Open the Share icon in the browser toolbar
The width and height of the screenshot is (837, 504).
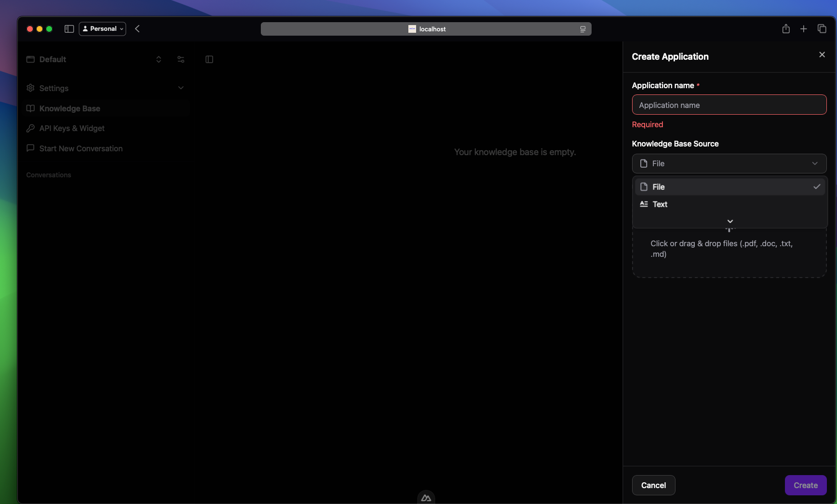[x=785, y=28]
